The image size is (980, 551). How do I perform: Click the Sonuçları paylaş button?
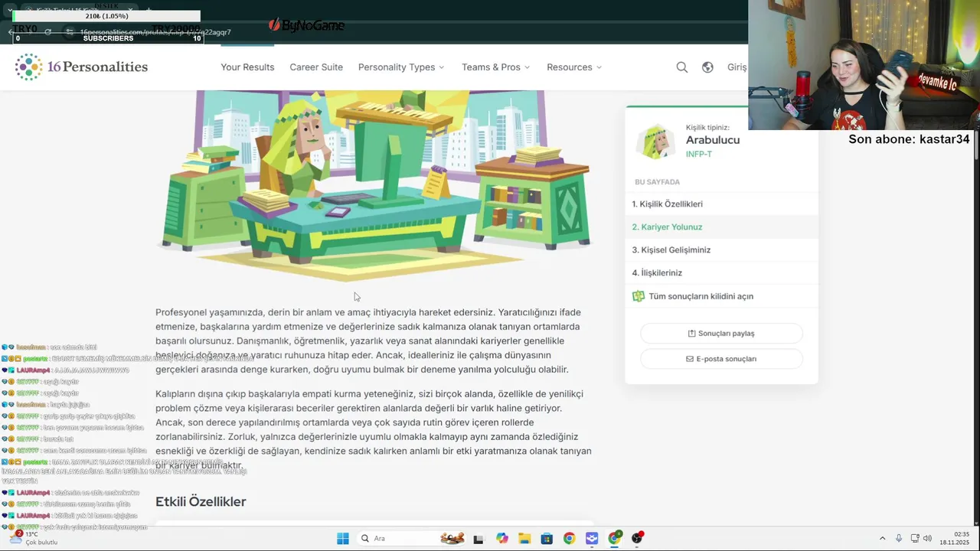point(721,334)
